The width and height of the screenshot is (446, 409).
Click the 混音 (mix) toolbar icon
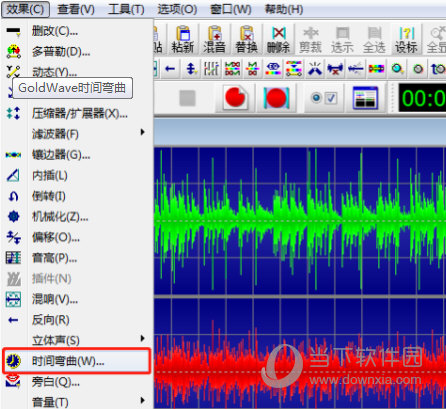tap(214, 39)
